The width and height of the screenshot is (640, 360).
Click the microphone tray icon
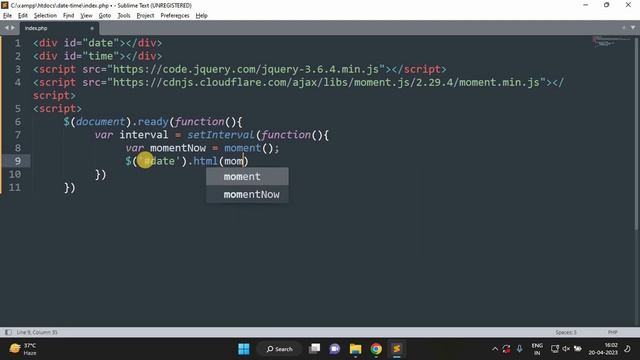(519, 349)
